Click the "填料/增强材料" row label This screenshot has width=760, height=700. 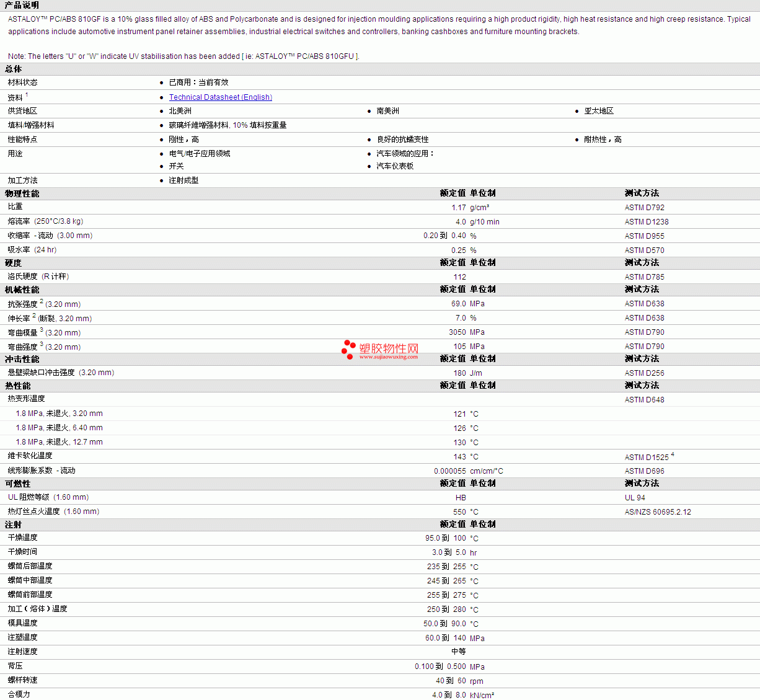coord(31,125)
